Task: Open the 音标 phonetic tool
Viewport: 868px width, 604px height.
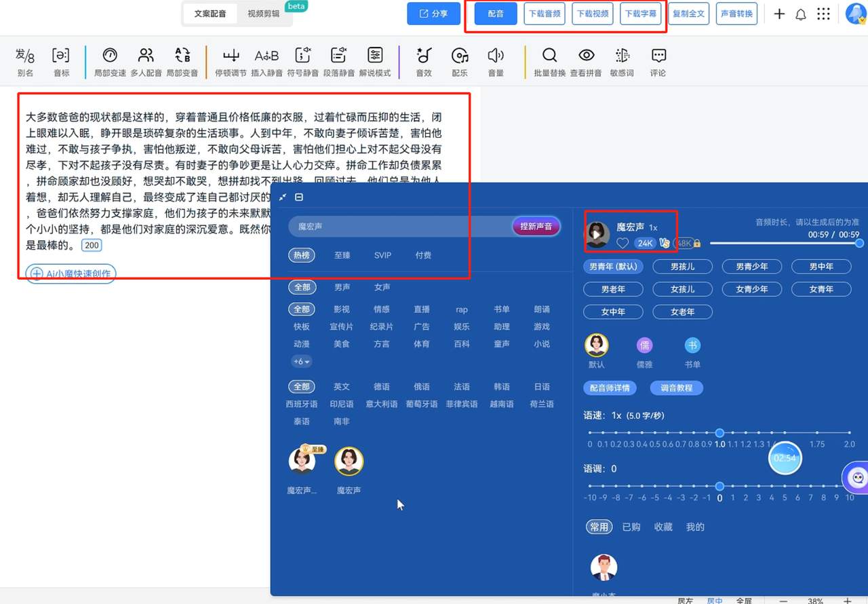Action: pos(61,62)
